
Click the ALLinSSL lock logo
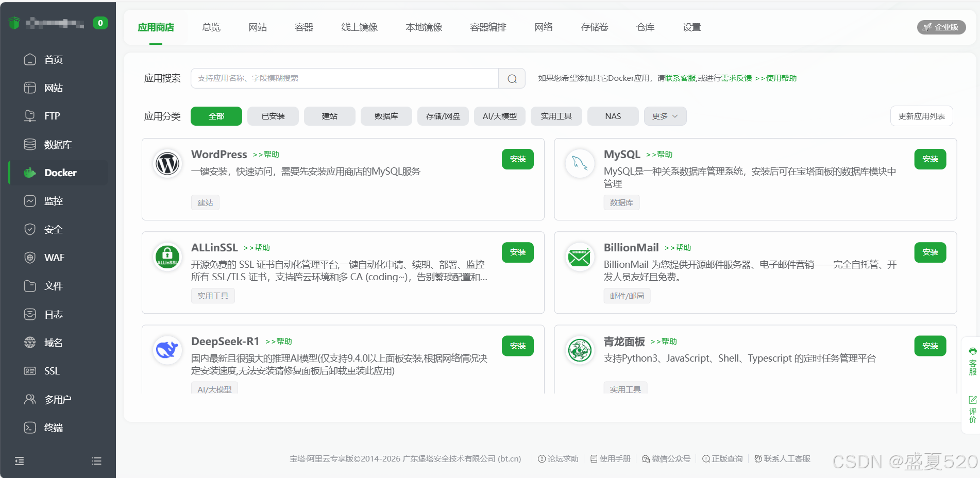coord(167,257)
